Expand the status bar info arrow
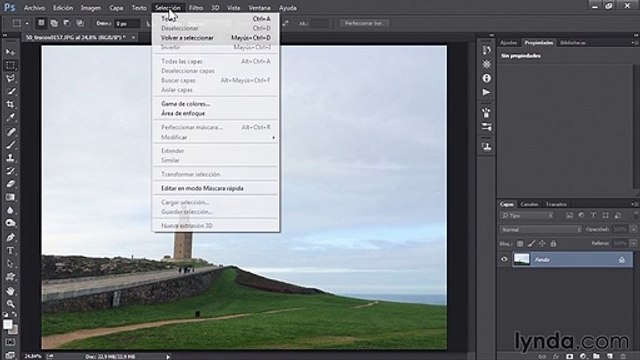The height and width of the screenshot is (360, 640). pos(168,356)
